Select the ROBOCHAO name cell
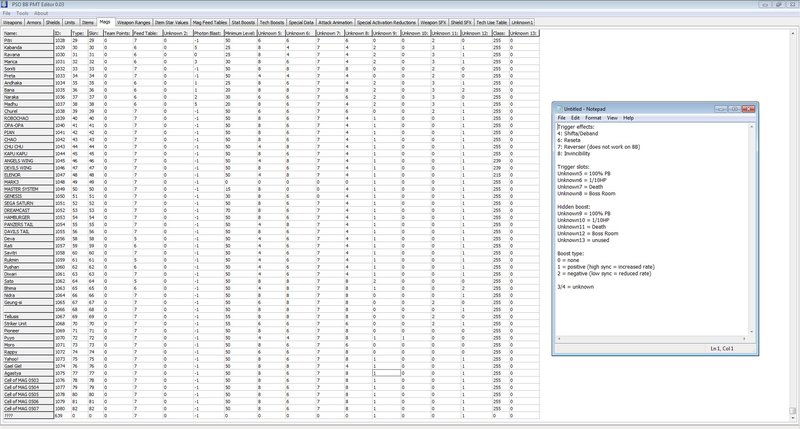 click(28, 118)
